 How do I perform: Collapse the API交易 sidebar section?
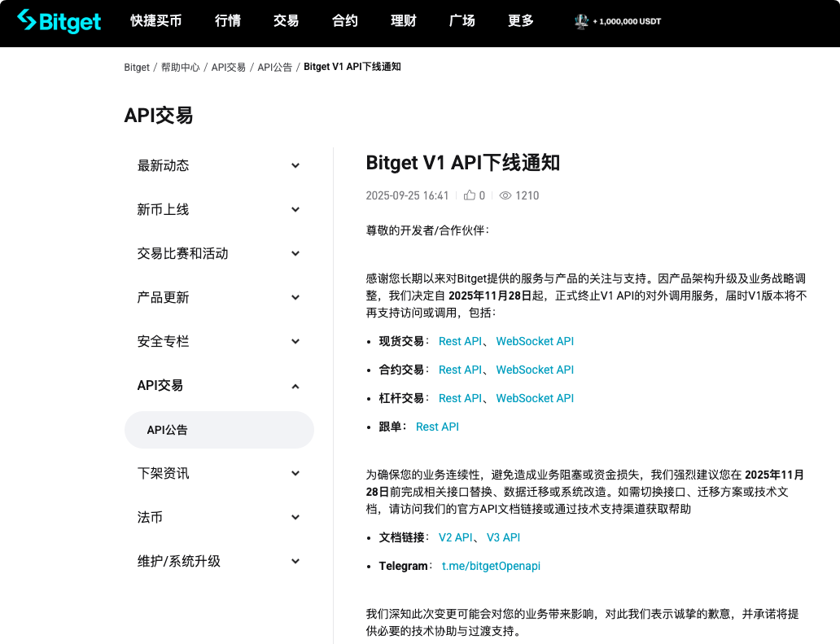295,386
